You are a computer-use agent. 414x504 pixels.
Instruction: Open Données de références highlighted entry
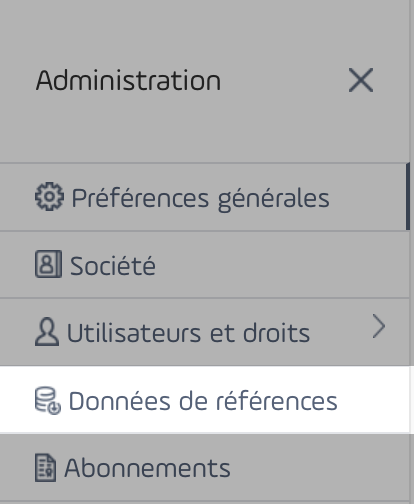205,400
